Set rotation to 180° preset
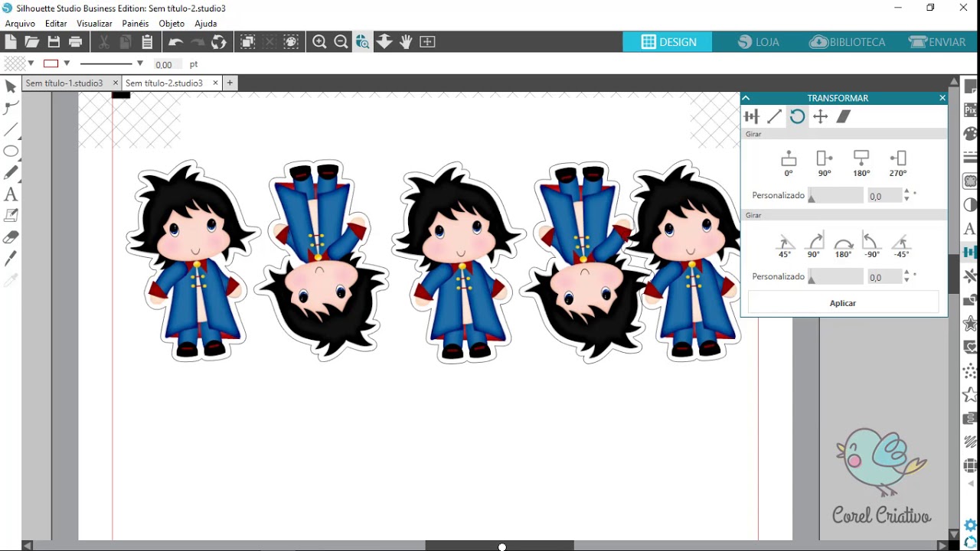 tap(861, 163)
